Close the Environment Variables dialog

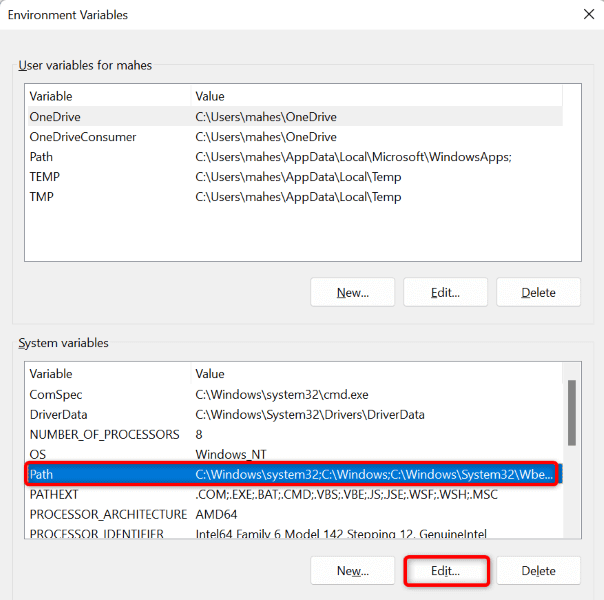click(589, 15)
